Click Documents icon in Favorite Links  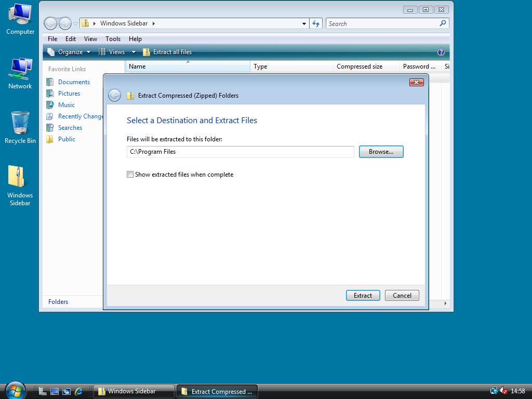coord(50,82)
